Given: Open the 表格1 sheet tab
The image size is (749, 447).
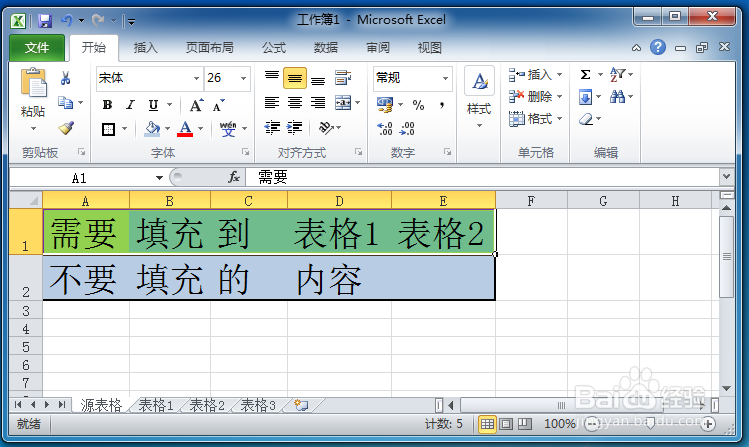Looking at the screenshot, I should point(156,405).
